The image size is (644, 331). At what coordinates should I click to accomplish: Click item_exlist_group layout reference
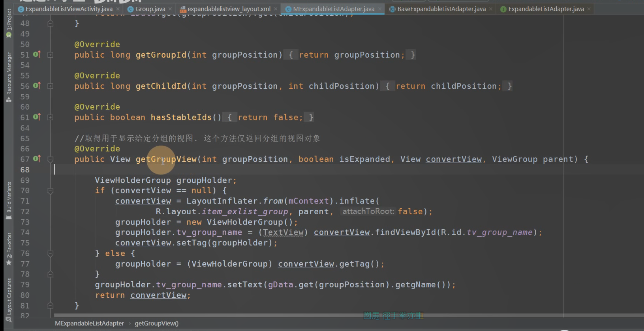point(245,211)
